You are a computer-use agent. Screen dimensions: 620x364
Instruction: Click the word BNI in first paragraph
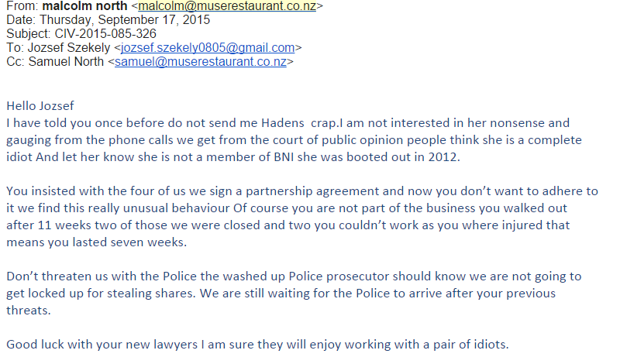point(284,157)
